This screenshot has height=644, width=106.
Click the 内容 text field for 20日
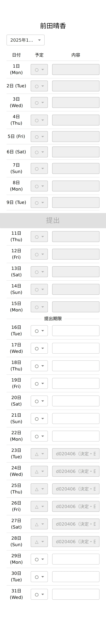click(76, 401)
